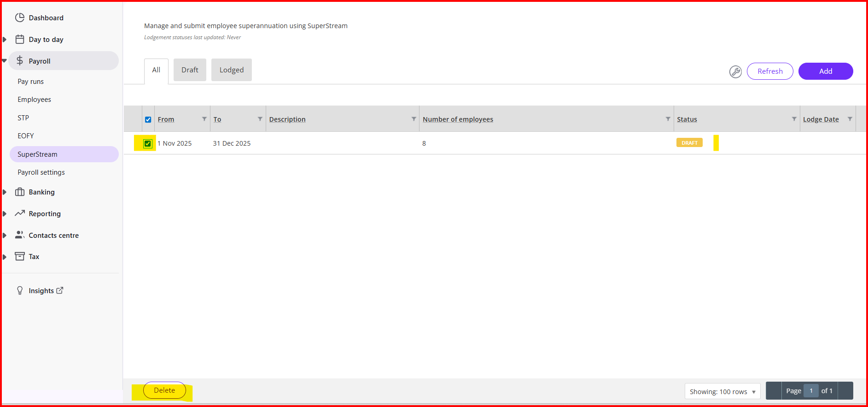
Task: Click the Banking briefcase icon
Action: (x=20, y=192)
